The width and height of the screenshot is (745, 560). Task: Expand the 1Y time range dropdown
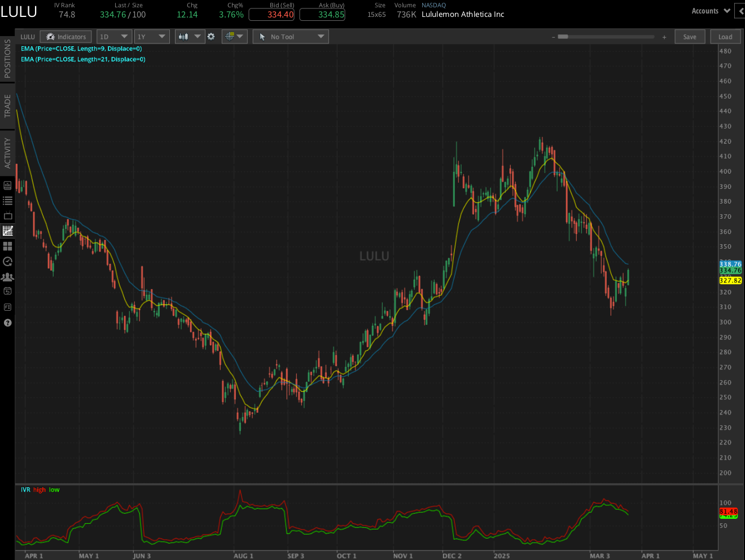pos(152,37)
